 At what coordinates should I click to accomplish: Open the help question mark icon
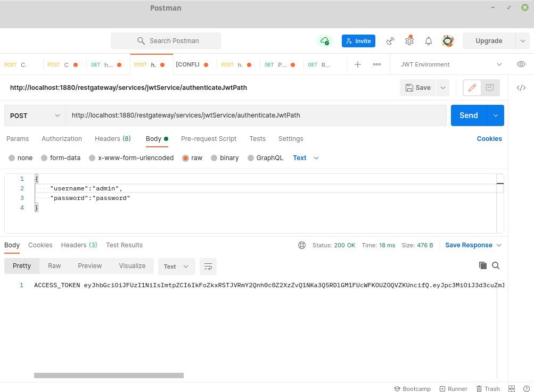(x=526, y=389)
